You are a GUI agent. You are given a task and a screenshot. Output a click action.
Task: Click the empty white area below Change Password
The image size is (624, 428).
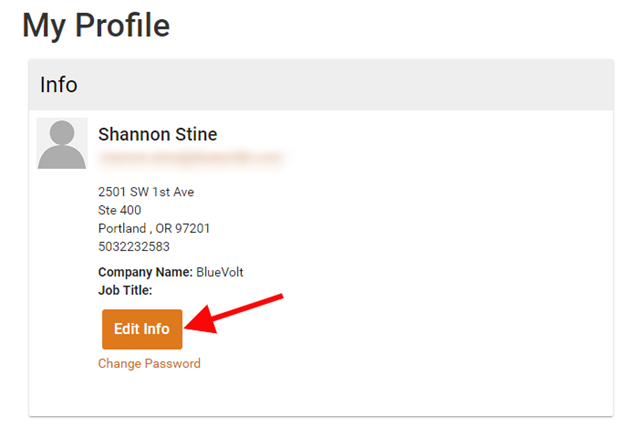point(318,393)
